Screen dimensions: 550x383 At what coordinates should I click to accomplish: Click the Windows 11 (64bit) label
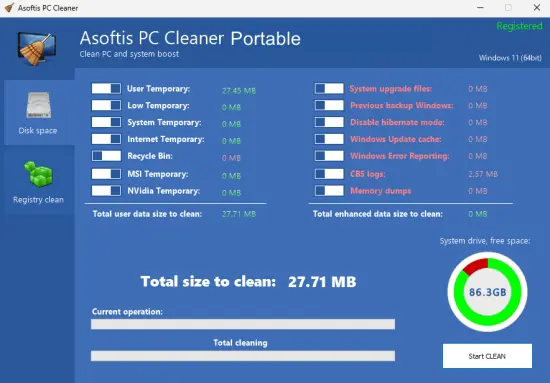[510, 58]
